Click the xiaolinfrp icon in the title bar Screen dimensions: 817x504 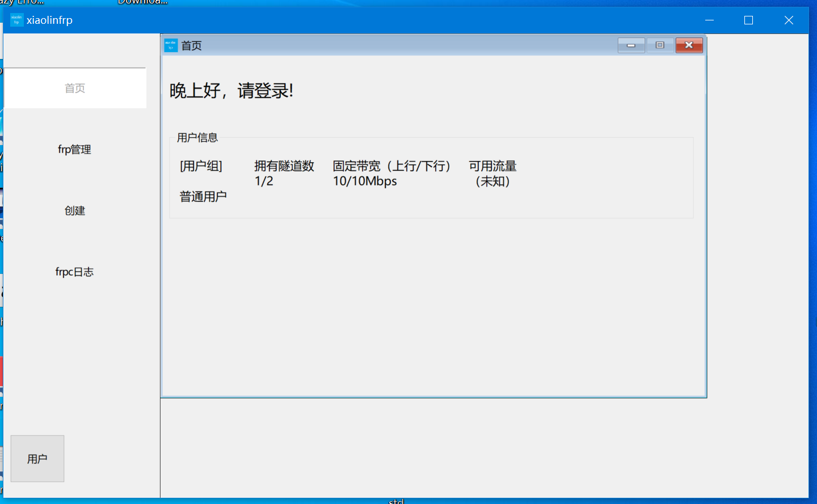(x=16, y=19)
